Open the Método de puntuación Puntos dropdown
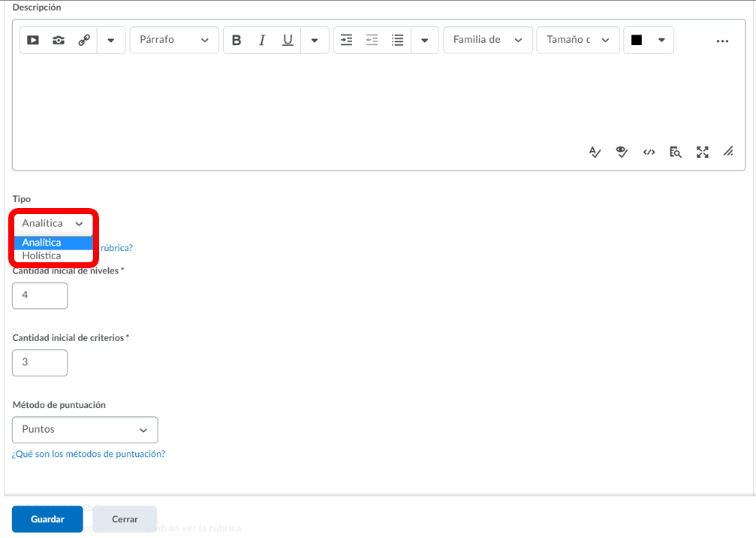756x538 pixels. pyautogui.click(x=85, y=430)
